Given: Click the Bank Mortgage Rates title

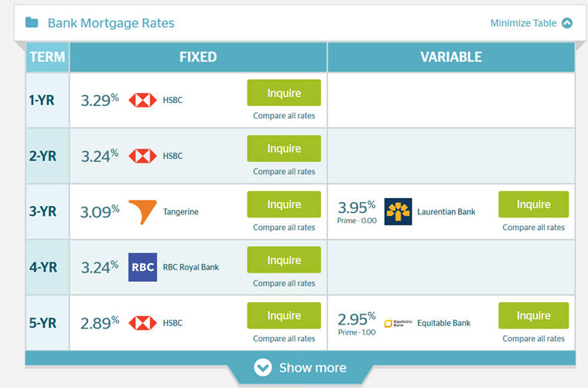Looking at the screenshot, I should click(111, 23).
